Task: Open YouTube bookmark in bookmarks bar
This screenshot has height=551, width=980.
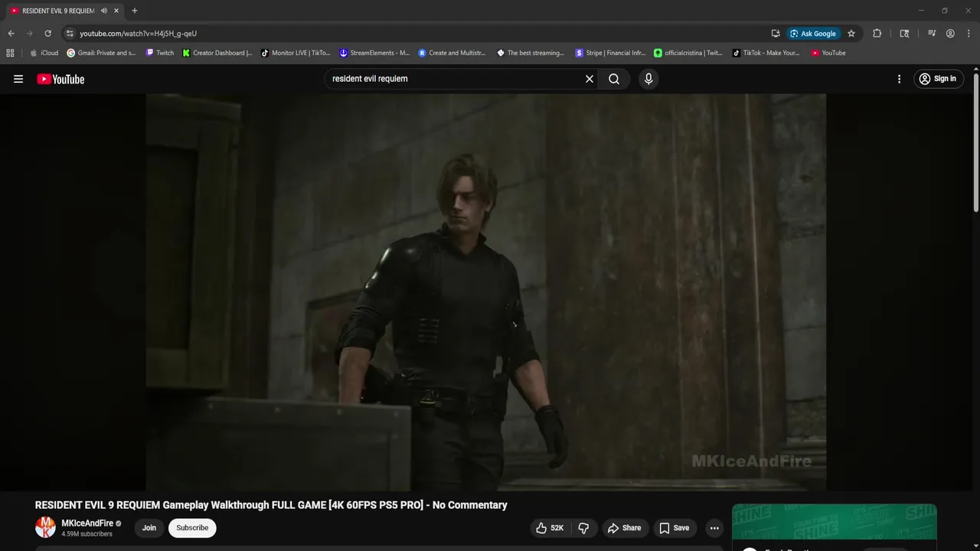Action: (828, 53)
